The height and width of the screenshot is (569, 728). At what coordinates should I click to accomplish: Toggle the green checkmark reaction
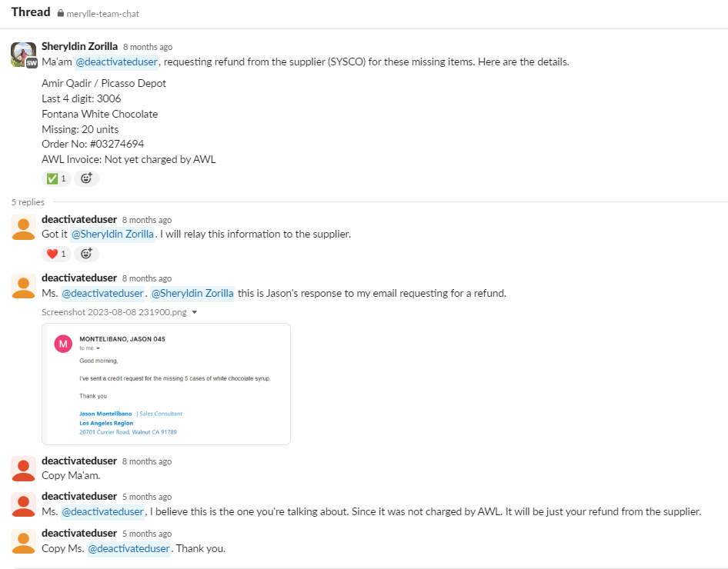56,178
